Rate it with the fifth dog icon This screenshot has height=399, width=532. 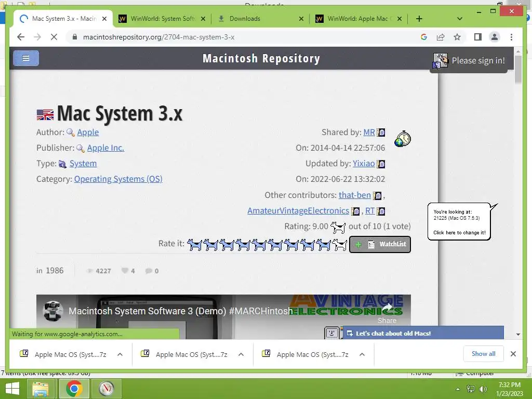coord(259,244)
